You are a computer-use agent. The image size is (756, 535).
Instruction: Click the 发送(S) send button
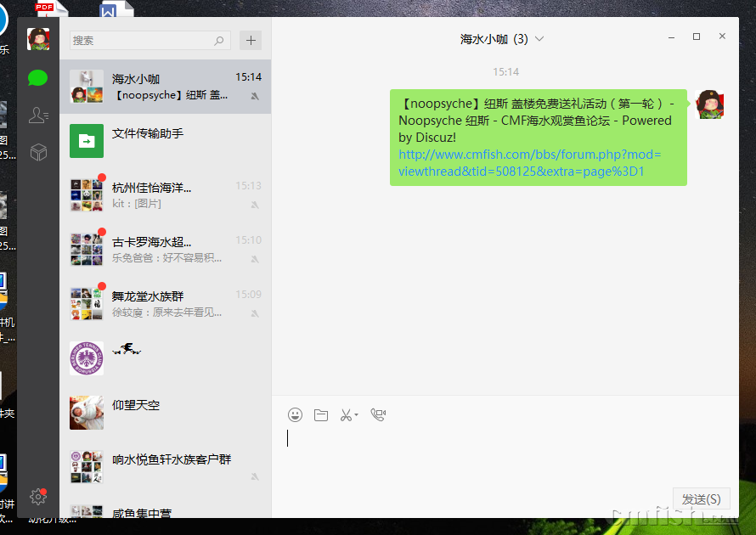pyautogui.click(x=701, y=499)
